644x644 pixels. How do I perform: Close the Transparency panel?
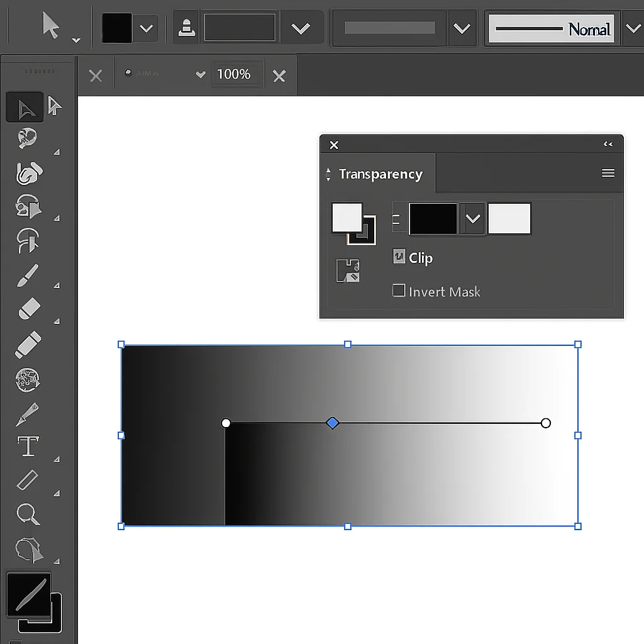[334, 145]
